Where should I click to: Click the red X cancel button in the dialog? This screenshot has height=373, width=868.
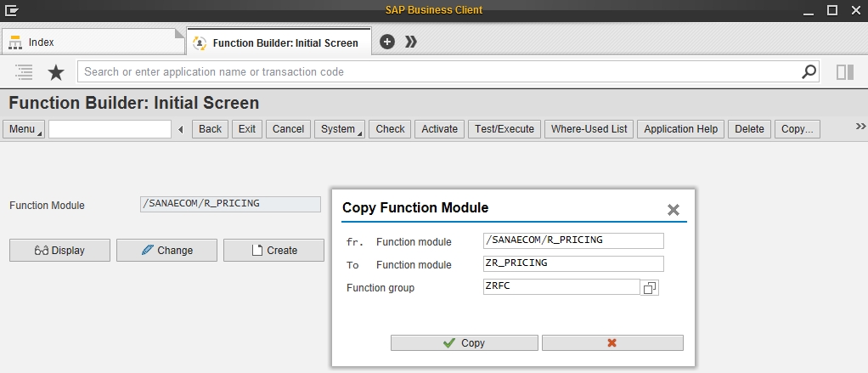tap(612, 342)
